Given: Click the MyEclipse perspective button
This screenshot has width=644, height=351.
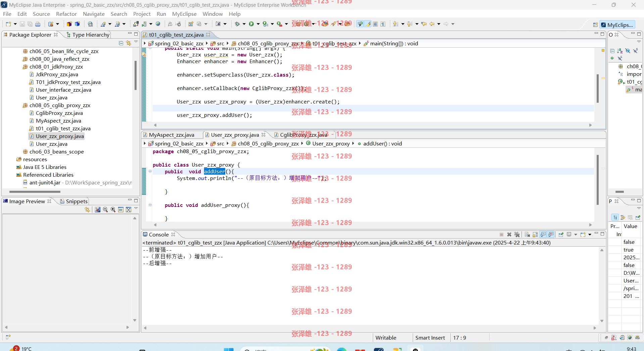Looking at the screenshot, I should tap(617, 25).
